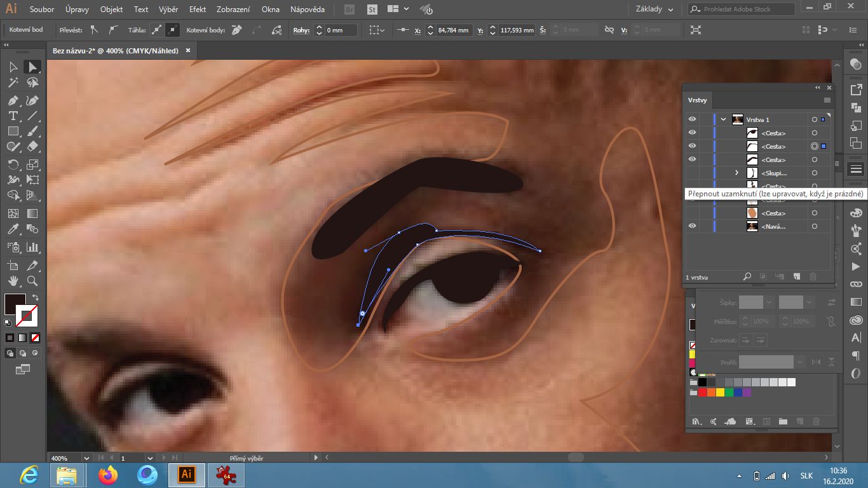Hide visibility of Vrstva 1 layer
868x488 pixels.
(x=692, y=119)
